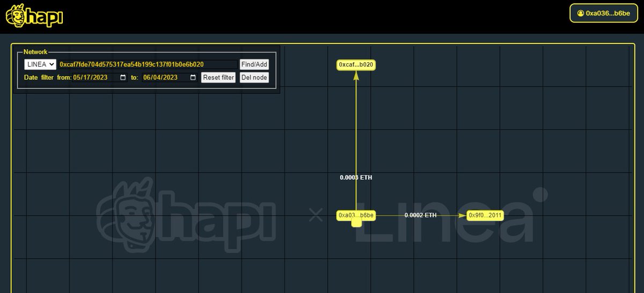Image resolution: width=644 pixels, height=293 pixels.
Task: Click the 0.0003 ETH edge label
Action: [x=356, y=177]
